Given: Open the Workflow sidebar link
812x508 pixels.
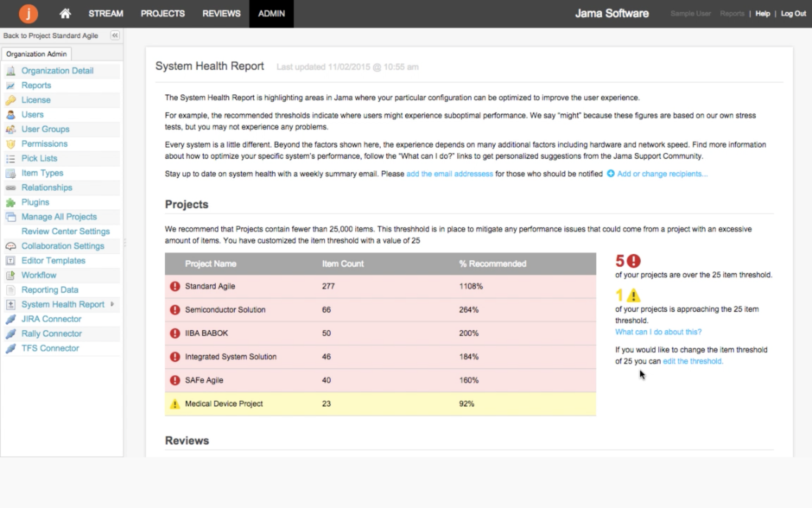Looking at the screenshot, I should 39,275.
